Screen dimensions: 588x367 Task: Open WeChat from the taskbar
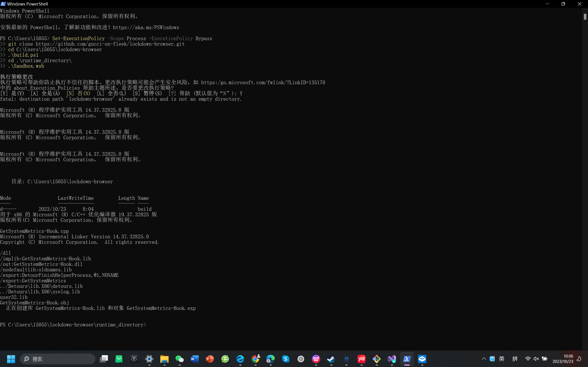click(180, 359)
